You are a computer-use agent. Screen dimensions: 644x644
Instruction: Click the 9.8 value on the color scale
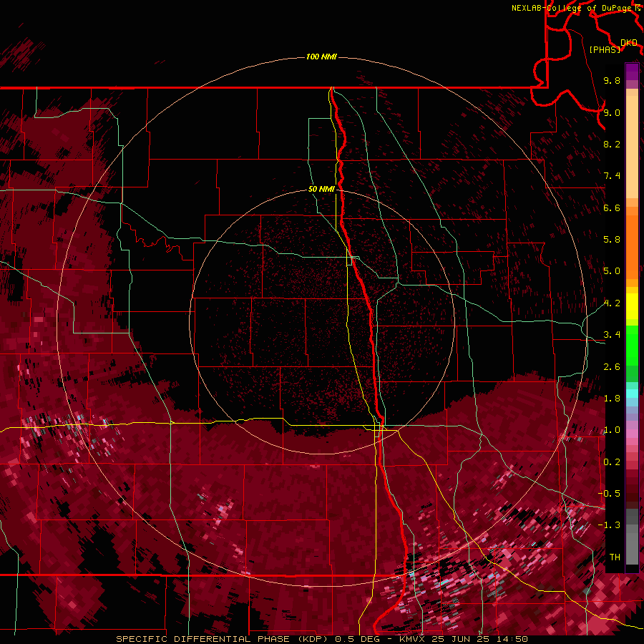pyautogui.click(x=612, y=80)
